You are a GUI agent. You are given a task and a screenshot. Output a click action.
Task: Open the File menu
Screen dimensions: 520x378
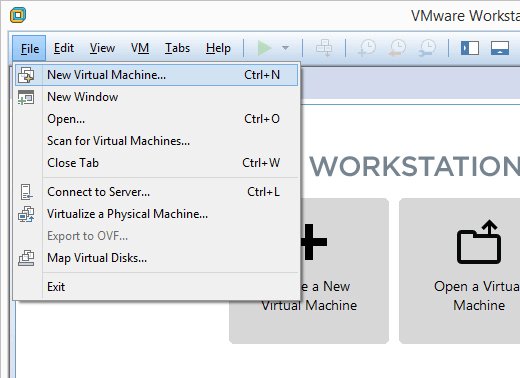coord(29,48)
